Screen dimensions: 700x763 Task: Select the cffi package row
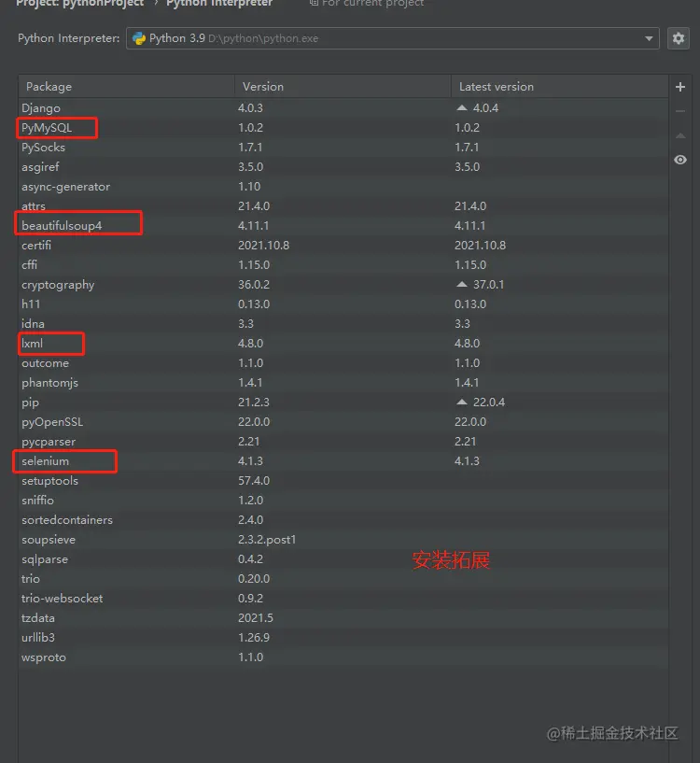tap(343, 264)
